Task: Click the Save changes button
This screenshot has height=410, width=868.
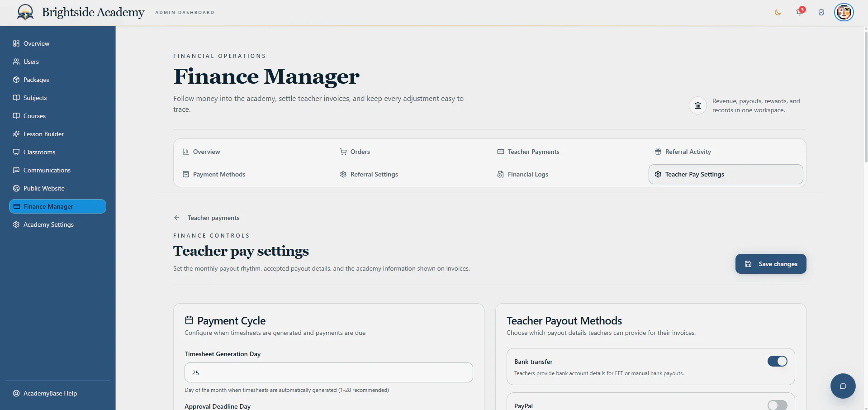Action: point(771,264)
